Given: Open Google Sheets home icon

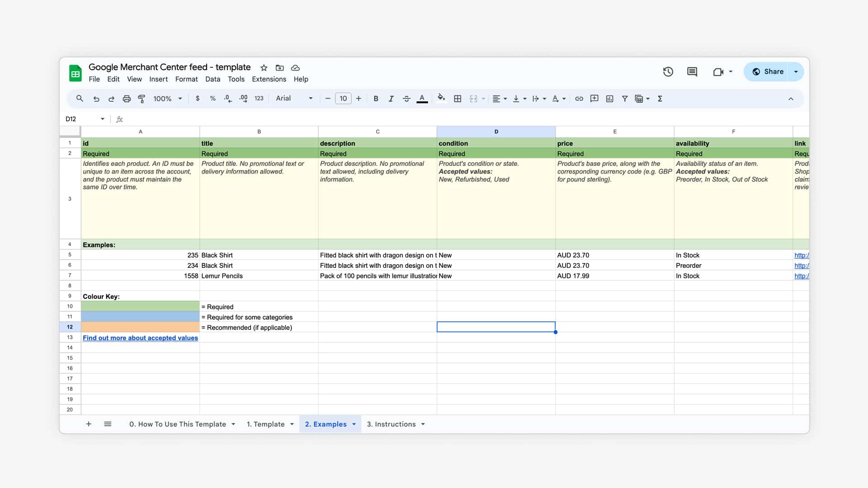Looking at the screenshot, I should 75,73.
